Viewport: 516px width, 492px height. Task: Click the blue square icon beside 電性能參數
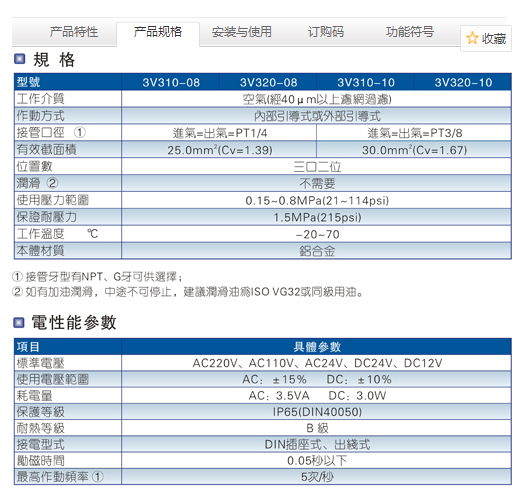19,322
